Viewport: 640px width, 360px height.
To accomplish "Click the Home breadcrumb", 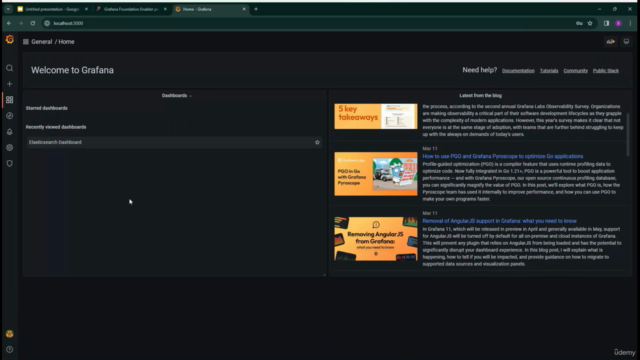I will click(x=66, y=42).
